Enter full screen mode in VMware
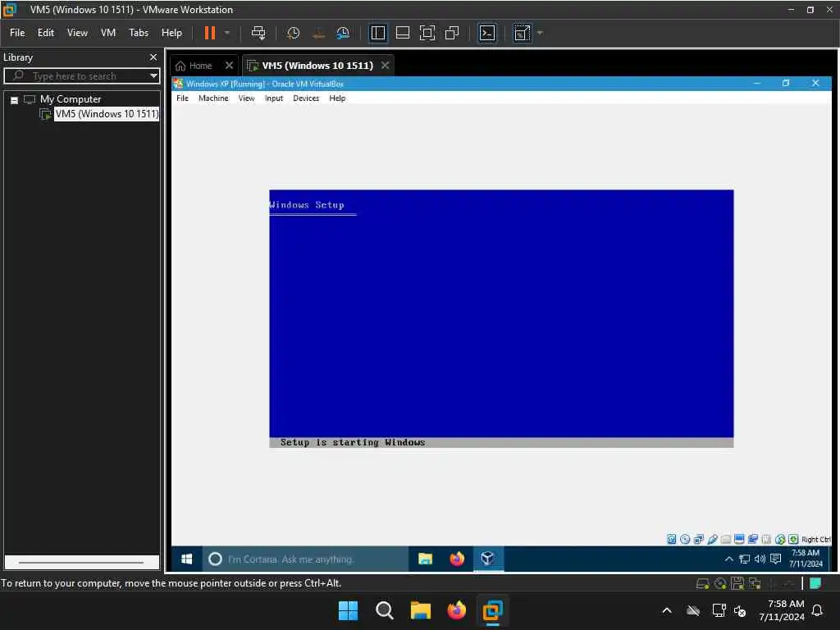This screenshot has width=840, height=630. 427,33
